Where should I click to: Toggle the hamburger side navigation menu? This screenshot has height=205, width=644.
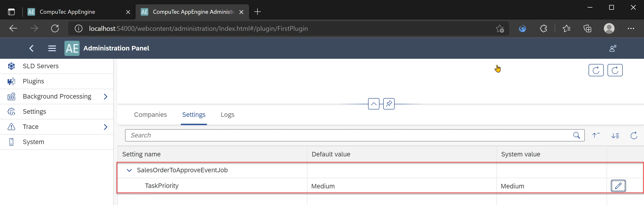click(52, 48)
